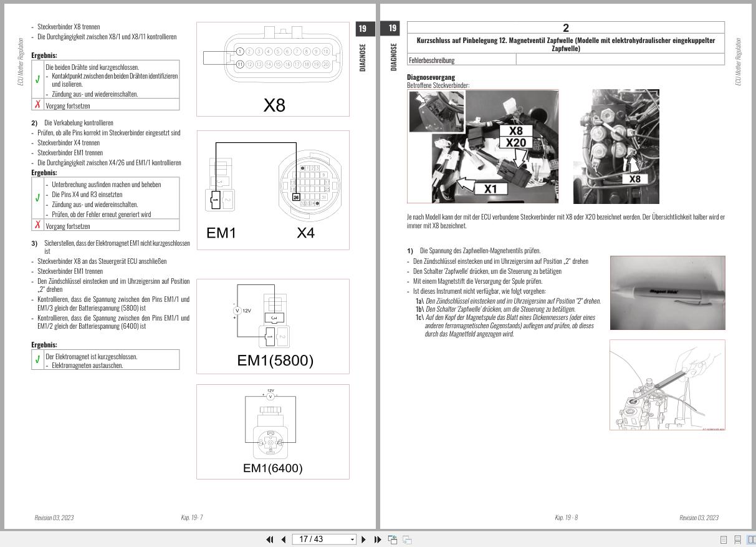Go to the first page
This screenshot has width=756, height=547.
[x=270, y=540]
